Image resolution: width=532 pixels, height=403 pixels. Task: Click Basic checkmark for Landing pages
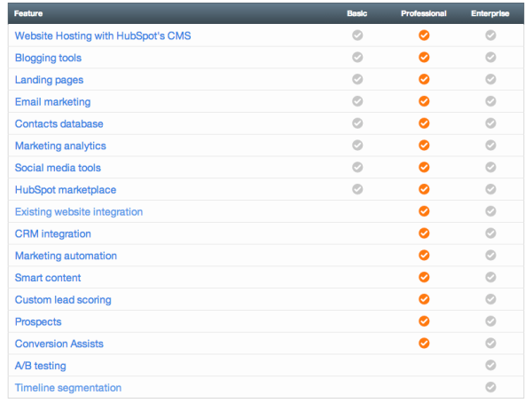(x=357, y=79)
